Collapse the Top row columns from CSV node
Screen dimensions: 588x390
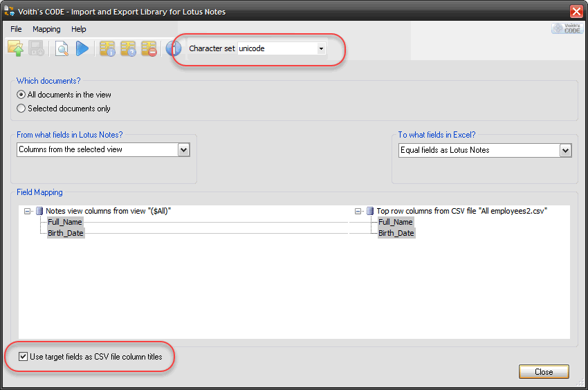[x=358, y=212]
